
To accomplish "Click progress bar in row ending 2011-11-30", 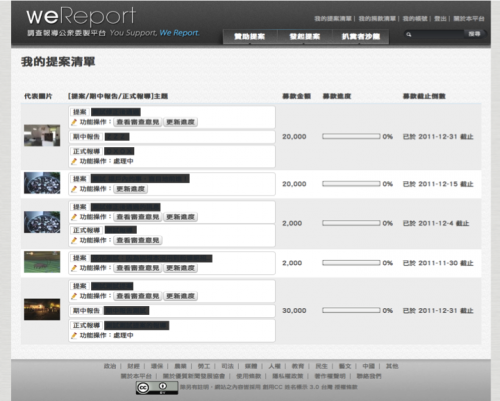I will coord(351,263).
